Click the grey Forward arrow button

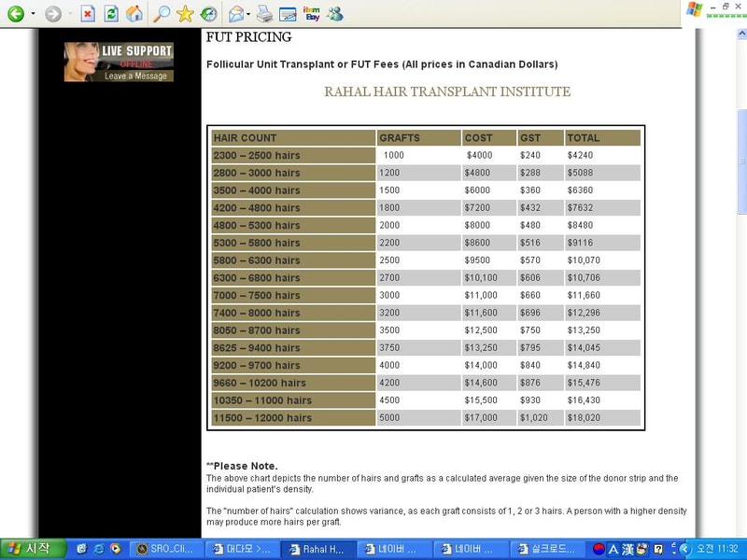tap(53, 14)
